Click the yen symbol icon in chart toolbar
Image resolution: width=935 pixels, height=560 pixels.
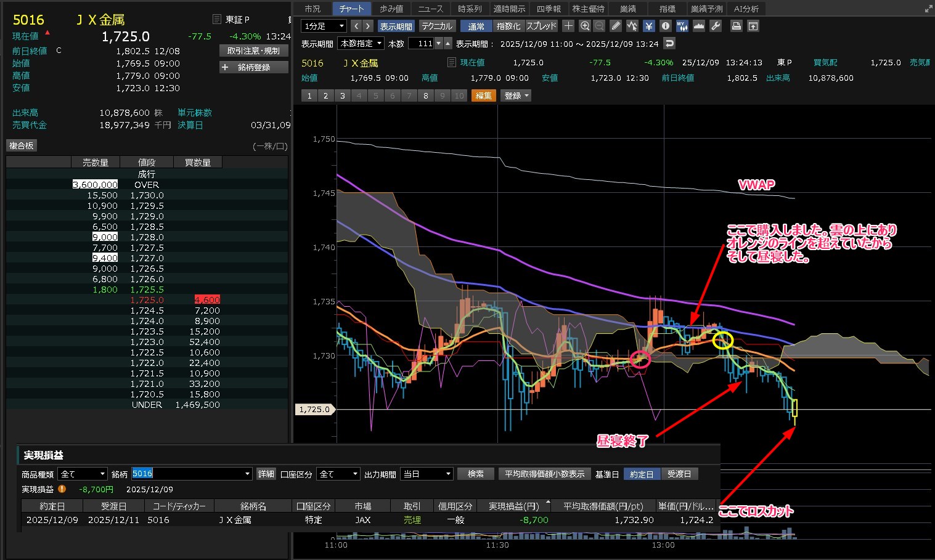(x=648, y=26)
